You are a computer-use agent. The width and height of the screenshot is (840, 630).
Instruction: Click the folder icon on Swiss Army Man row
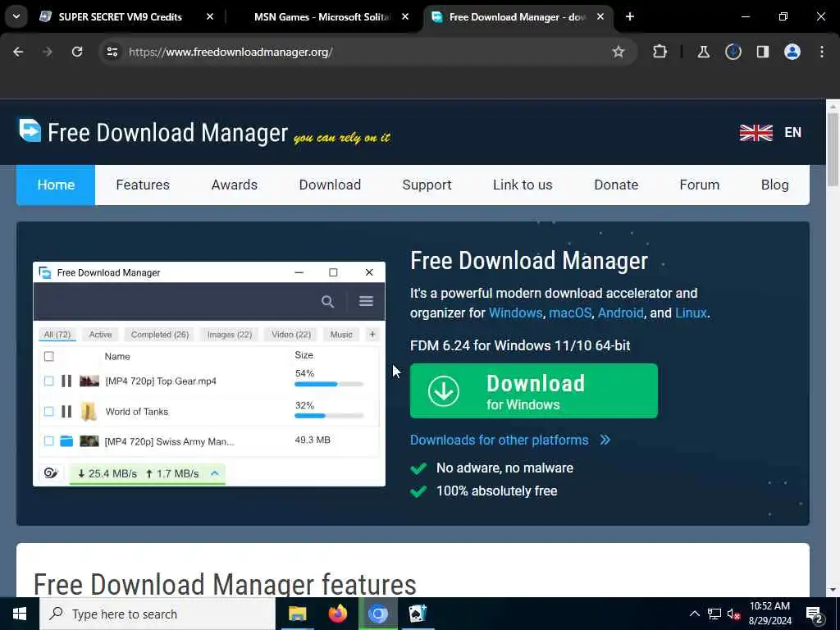pyautogui.click(x=66, y=441)
